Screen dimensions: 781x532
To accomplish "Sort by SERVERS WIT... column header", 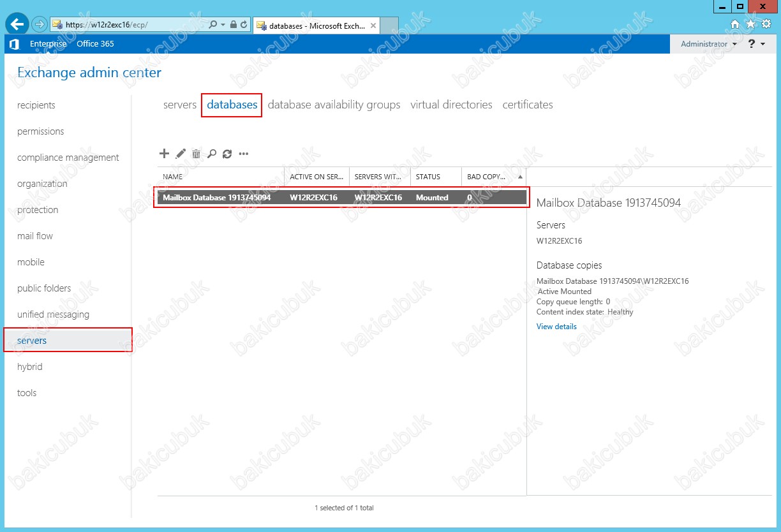I will pyautogui.click(x=380, y=177).
